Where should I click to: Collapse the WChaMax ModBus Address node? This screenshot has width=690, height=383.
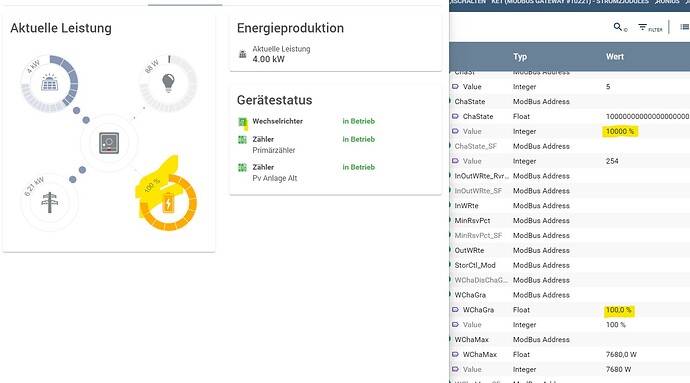(x=450, y=339)
